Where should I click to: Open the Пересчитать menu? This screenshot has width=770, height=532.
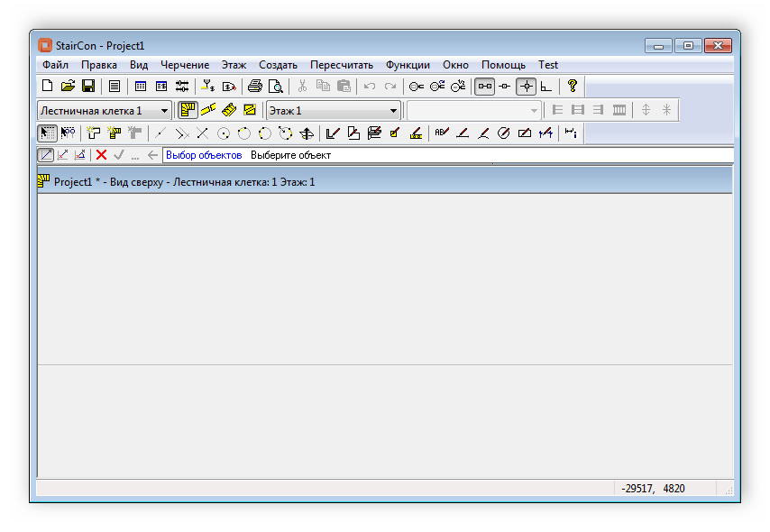coord(341,65)
